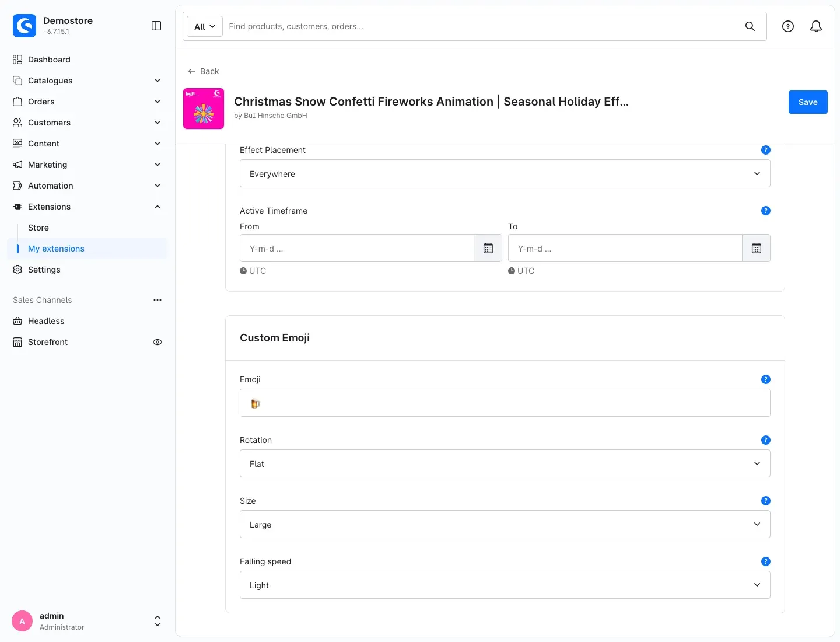Click the From date input field
This screenshot has width=840, height=642.
[x=357, y=248]
